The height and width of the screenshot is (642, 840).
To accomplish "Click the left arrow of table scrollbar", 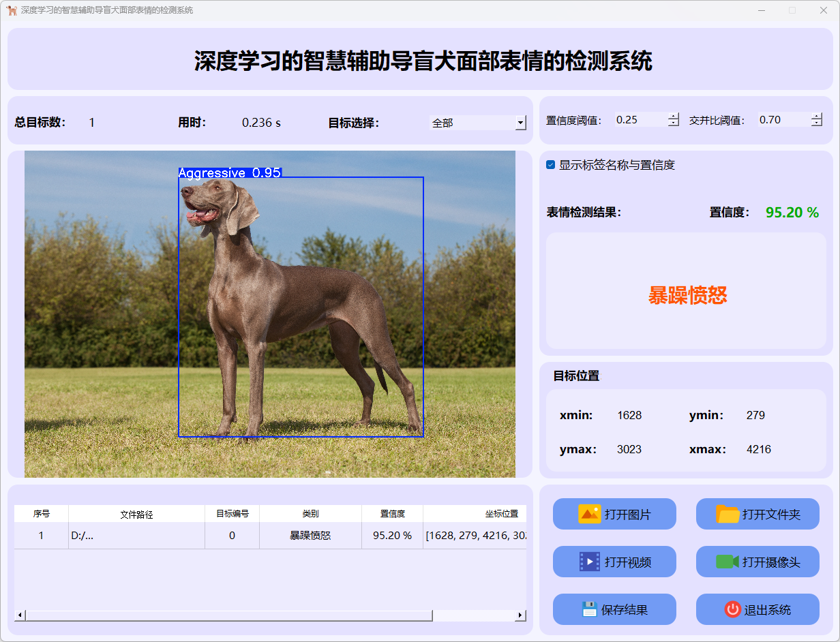I will 20,615.
